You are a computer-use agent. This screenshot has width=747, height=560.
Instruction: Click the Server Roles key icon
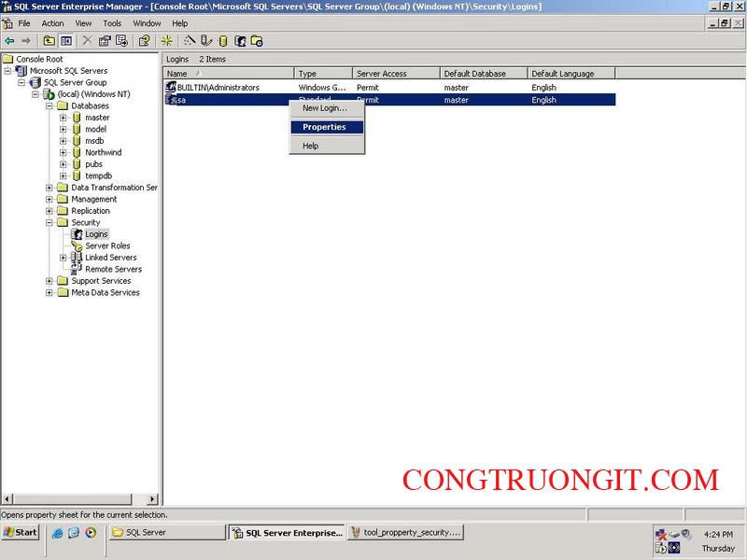click(x=77, y=245)
